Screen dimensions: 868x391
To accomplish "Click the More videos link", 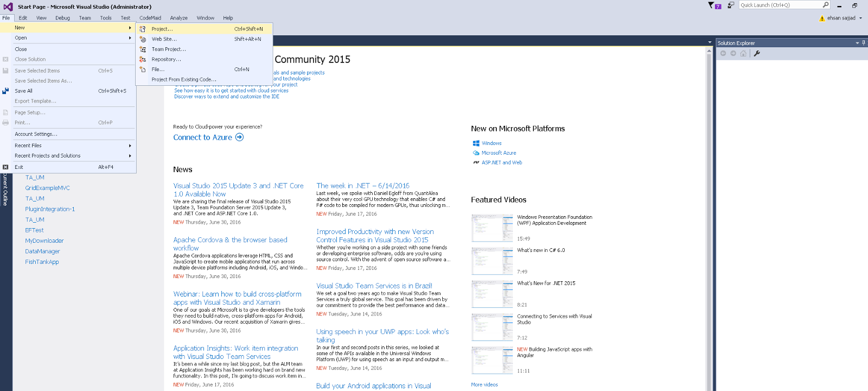I will coord(484,384).
